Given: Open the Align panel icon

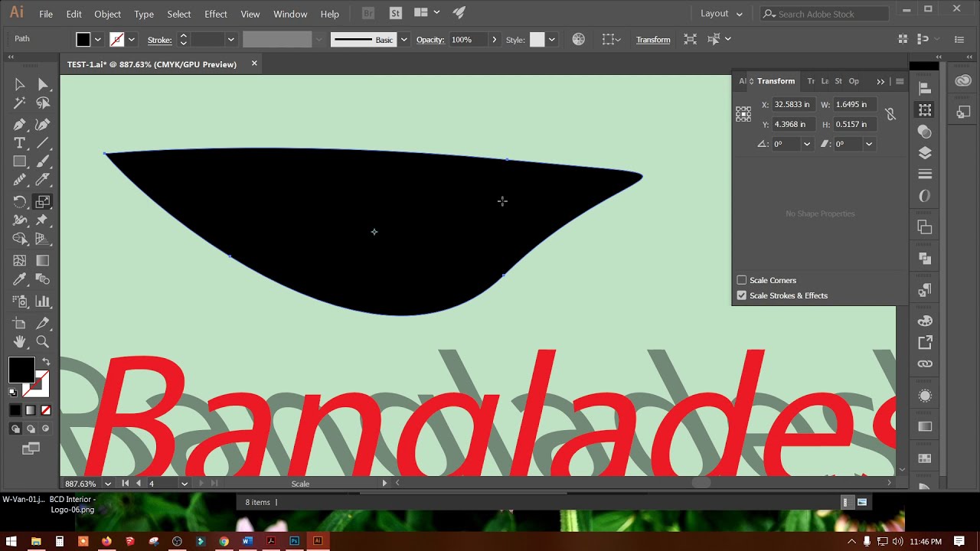Looking at the screenshot, I should [x=925, y=88].
